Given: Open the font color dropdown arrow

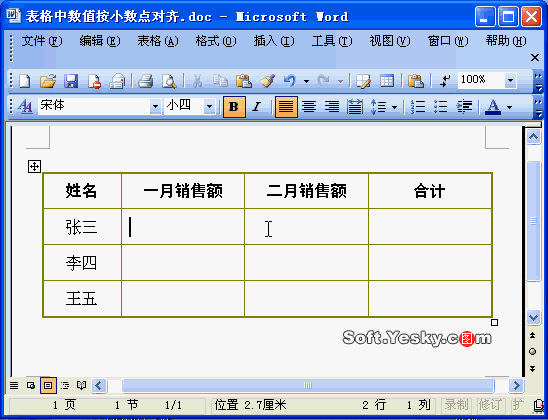Looking at the screenshot, I should click(509, 107).
